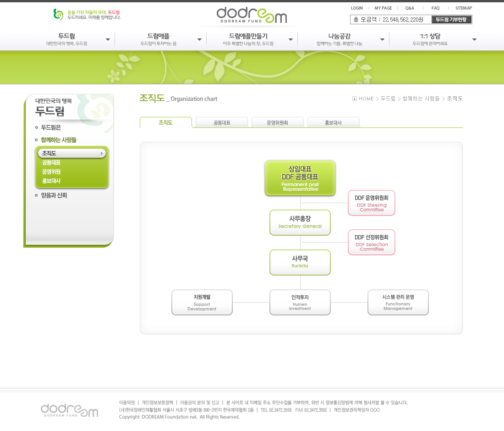504x431 pixels.
Task: Open 개인정보보호정책 link in the footer
Action: (157, 403)
